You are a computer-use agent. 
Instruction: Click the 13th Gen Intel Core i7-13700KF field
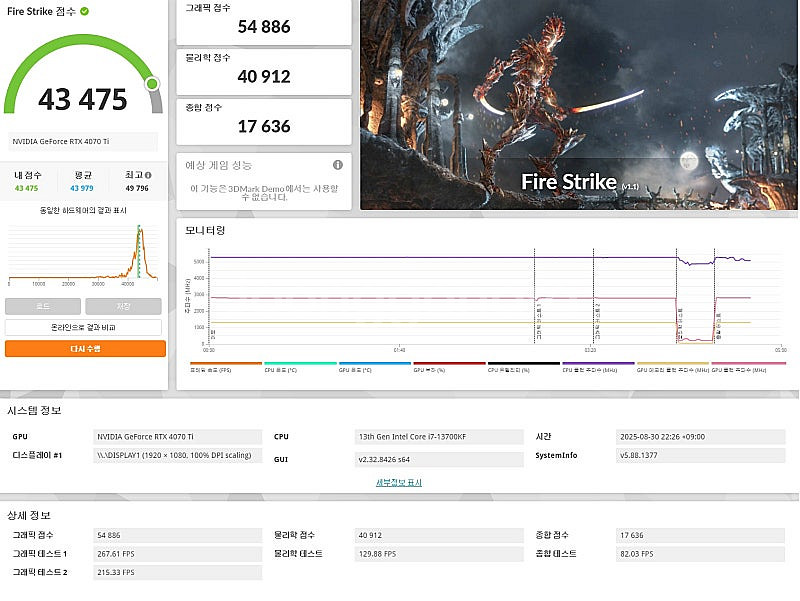pyautogui.click(x=439, y=437)
